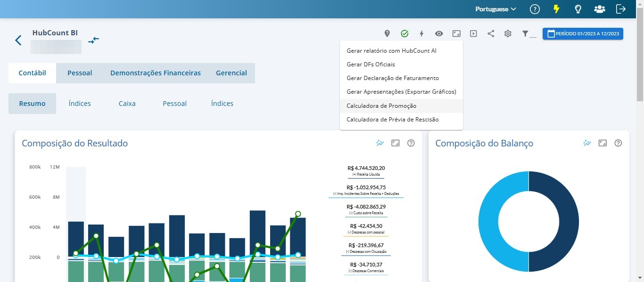This screenshot has width=644, height=282.
Task: Select Gerar Apresentações (Exportar Gráficos)
Action: pyautogui.click(x=401, y=92)
